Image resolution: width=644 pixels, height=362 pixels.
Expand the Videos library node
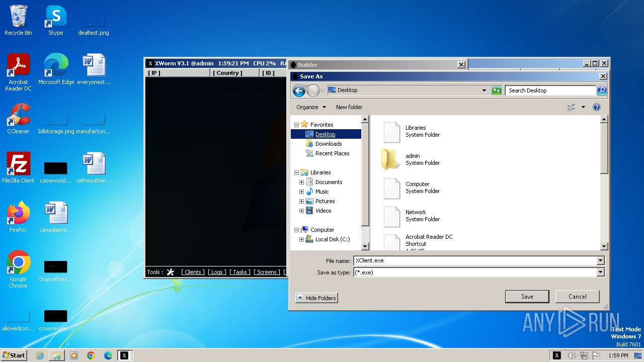pos(301,211)
